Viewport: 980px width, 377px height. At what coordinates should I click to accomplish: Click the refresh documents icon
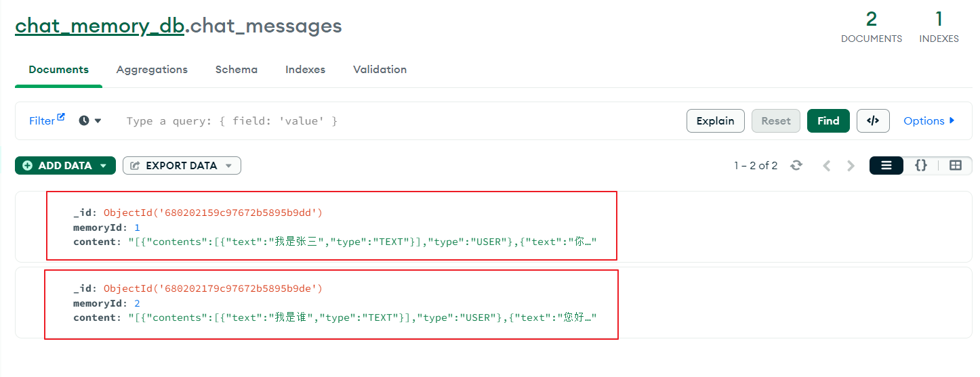point(796,166)
